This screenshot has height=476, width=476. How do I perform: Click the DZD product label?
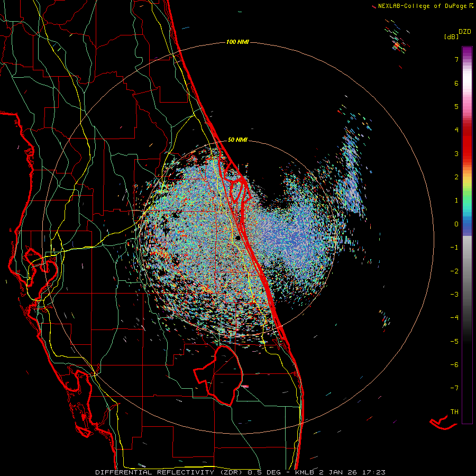point(465,32)
